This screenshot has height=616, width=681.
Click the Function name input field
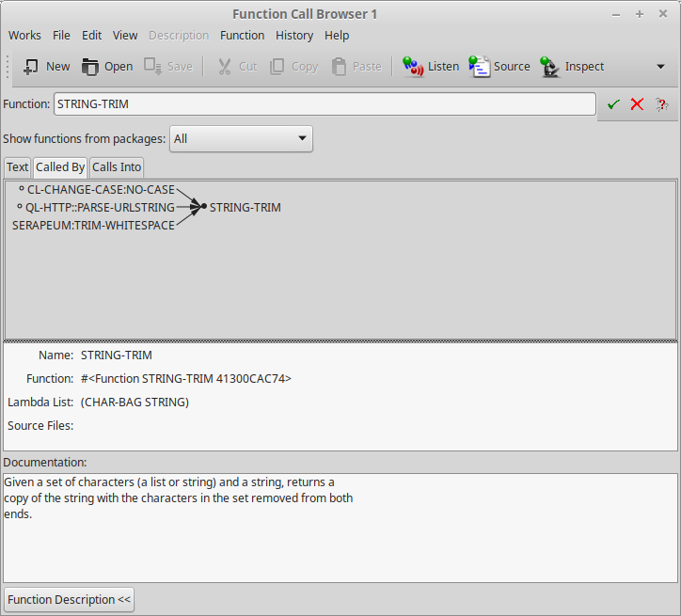325,104
